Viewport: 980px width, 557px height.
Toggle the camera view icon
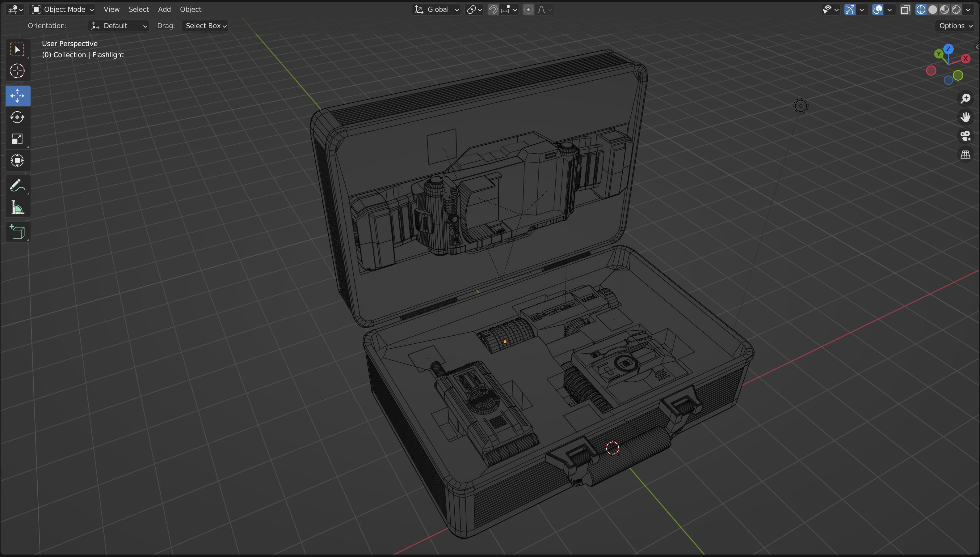coord(966,136)
